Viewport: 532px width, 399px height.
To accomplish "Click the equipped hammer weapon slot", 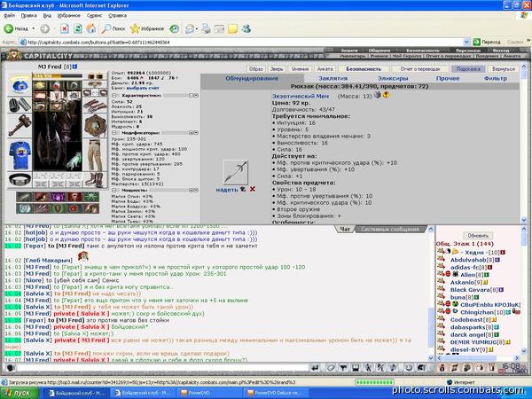I will pyautogui.click(x=20, y=125).
